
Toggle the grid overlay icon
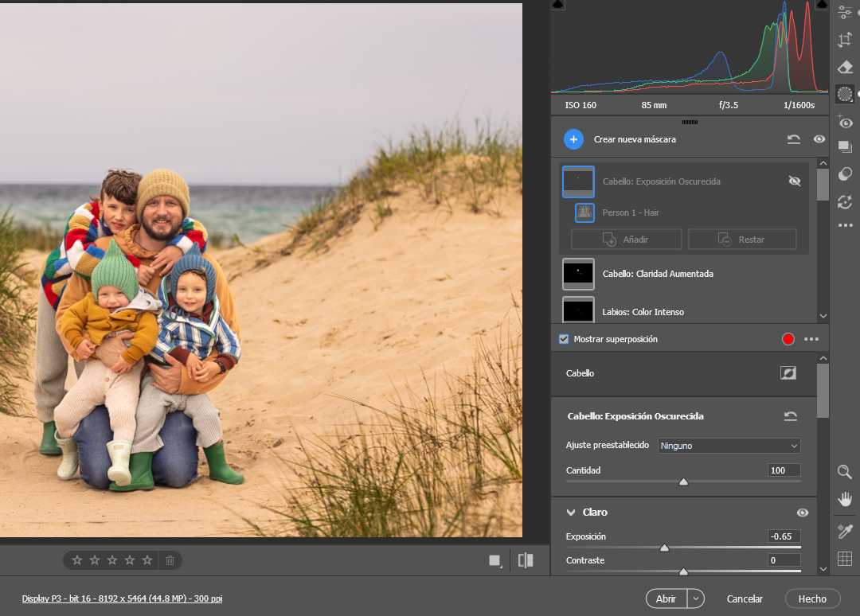pos(845,558)
